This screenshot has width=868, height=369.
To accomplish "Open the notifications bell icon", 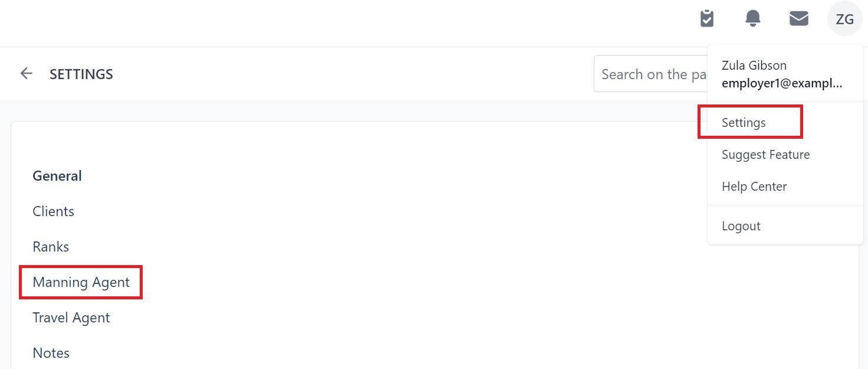I will pos(752,19).
